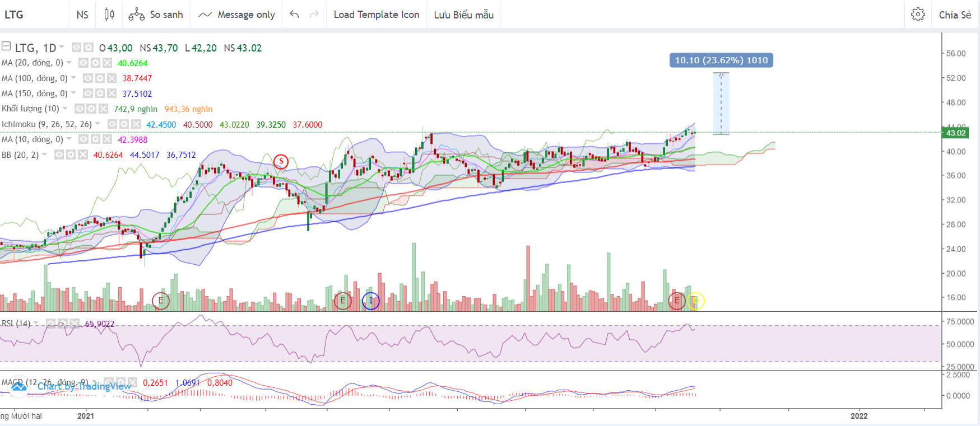Collapse the indicator legend with minus box
This screenshot has width=980, height=426.
point(6,46)
